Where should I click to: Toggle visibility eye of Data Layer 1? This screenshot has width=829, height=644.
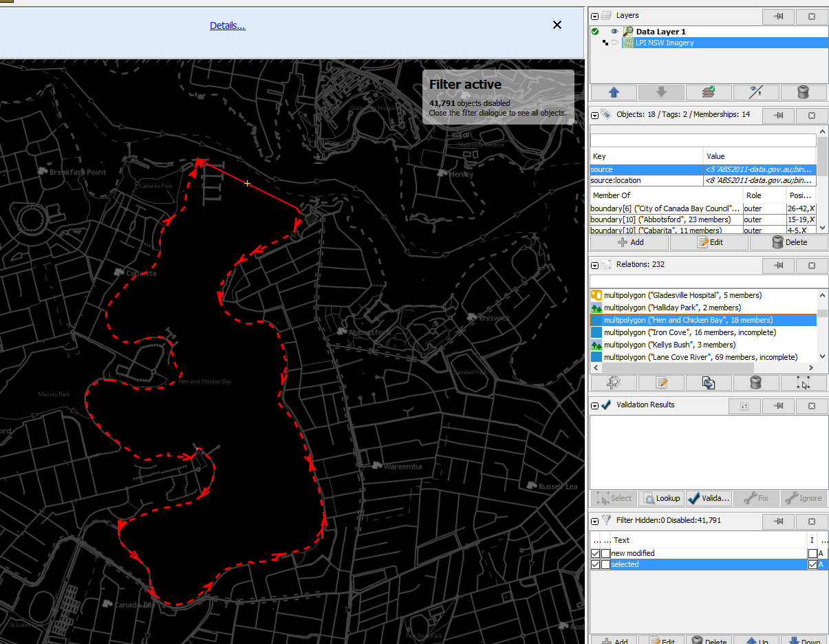point(614,32)
